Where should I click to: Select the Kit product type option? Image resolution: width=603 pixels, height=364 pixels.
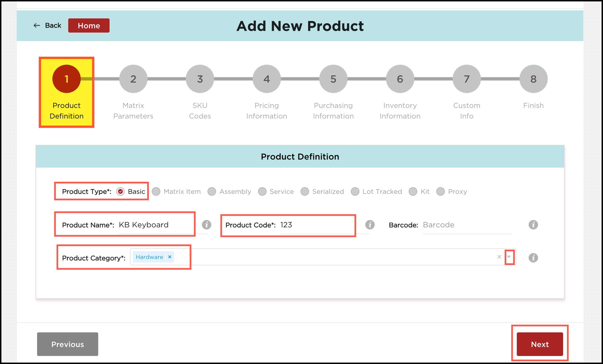[413, 191]
